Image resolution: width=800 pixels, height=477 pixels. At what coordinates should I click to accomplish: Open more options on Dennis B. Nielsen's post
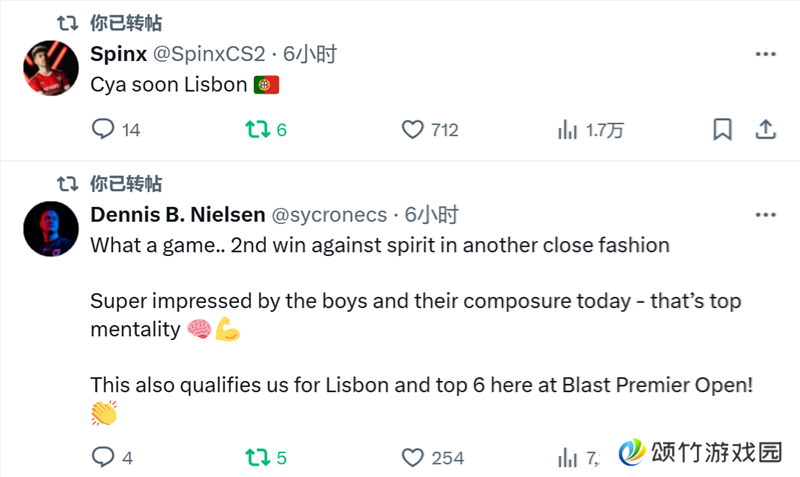765,215
